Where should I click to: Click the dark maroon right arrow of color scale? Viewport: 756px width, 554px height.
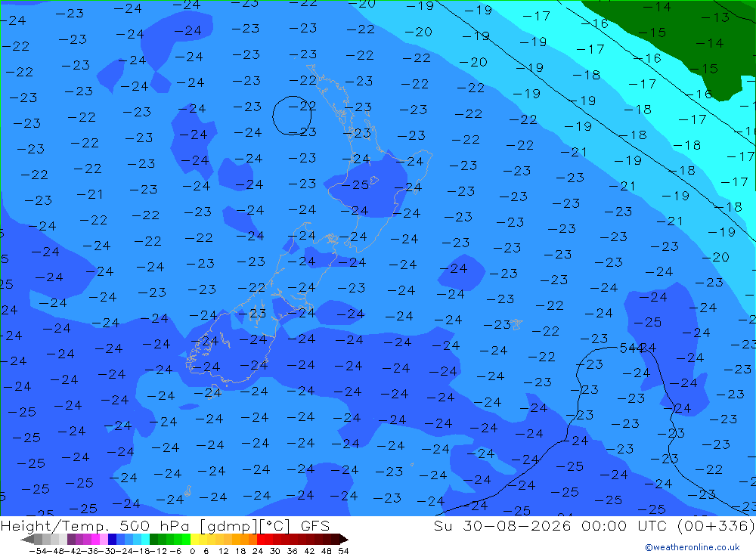point(344,540)
